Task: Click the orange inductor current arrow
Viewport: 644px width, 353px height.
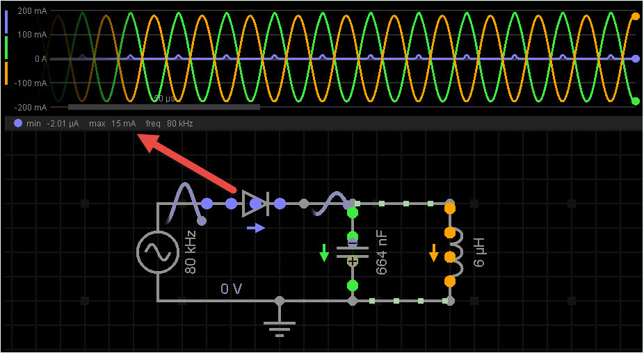Action: 433,252
